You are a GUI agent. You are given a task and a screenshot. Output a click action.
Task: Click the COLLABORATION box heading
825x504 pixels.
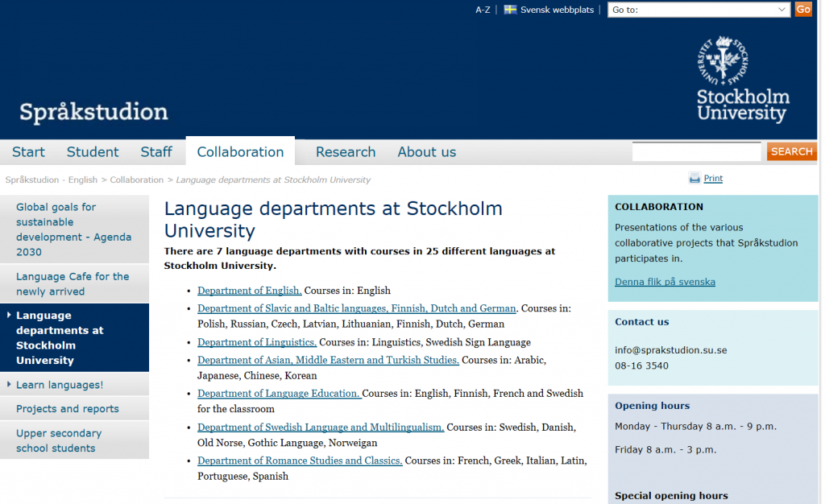pos(659,207)
